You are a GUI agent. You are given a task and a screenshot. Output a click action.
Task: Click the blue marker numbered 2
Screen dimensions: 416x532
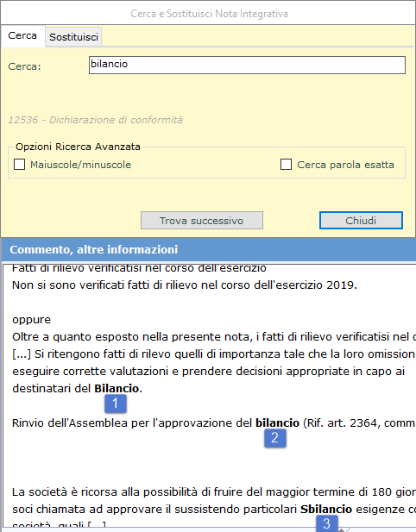(x=275, y=438)
